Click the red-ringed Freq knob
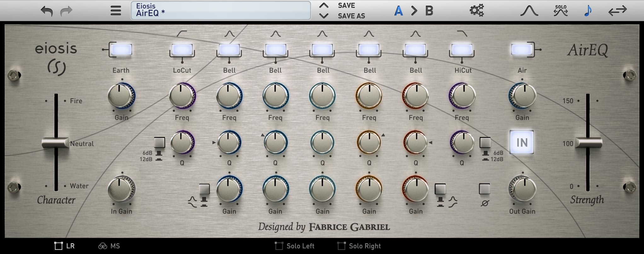 click(416, 96)
